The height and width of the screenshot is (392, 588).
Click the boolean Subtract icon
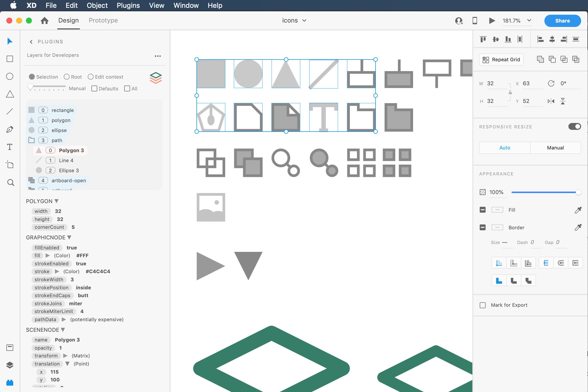(552, 59)
